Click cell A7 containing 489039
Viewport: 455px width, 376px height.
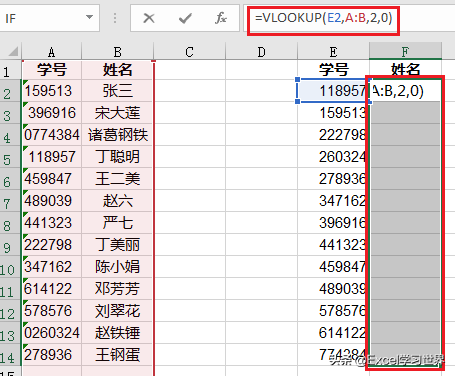click(x=52, y=201)
